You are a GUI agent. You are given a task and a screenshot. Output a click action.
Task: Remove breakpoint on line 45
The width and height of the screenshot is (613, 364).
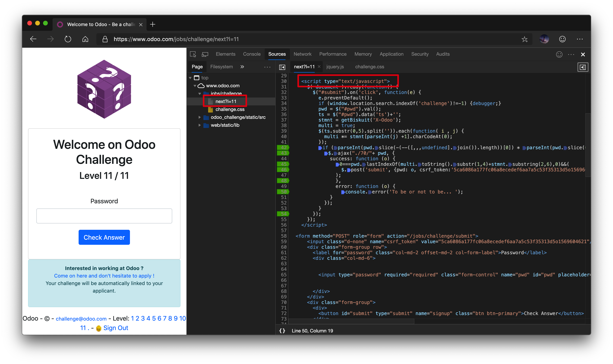pyautogui.click(x=283, y=164)
